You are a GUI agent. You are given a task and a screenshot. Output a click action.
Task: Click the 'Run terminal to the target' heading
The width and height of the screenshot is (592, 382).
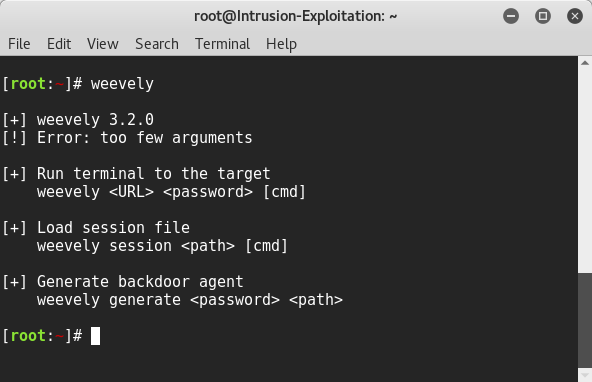point(153,174)
